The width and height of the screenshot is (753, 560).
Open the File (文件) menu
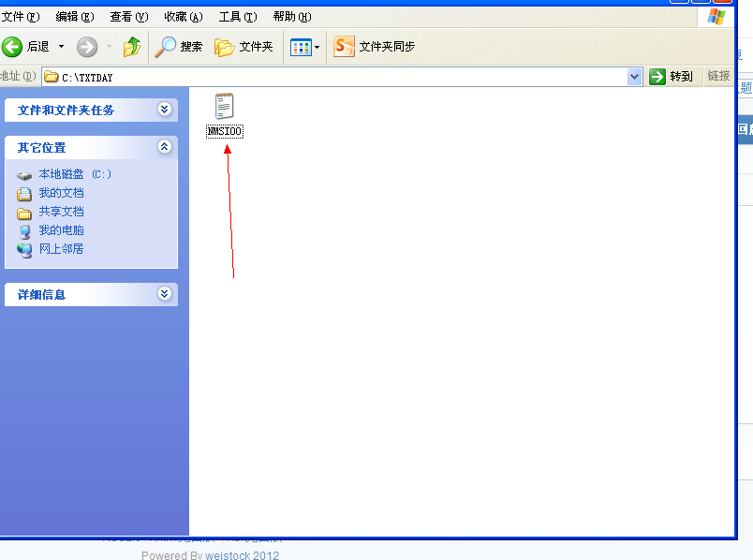coord(21,17)
